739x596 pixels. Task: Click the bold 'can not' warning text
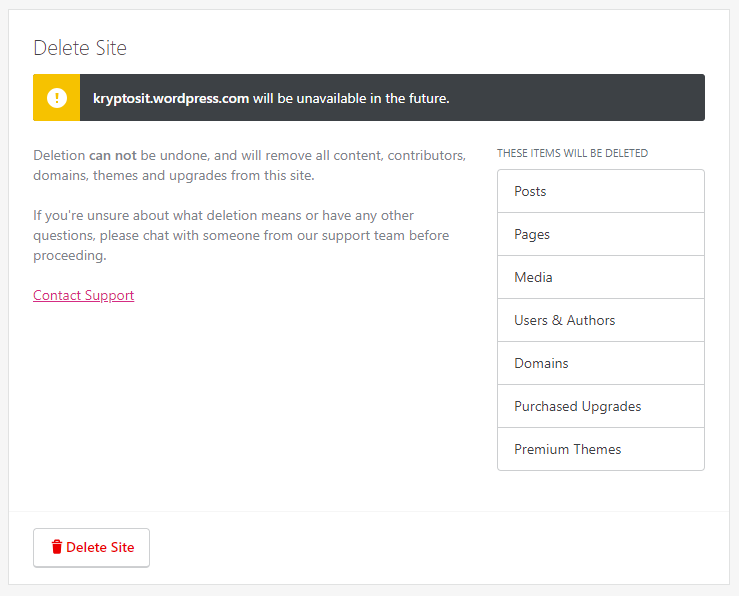pyautogui.click(x=112, y=156)
